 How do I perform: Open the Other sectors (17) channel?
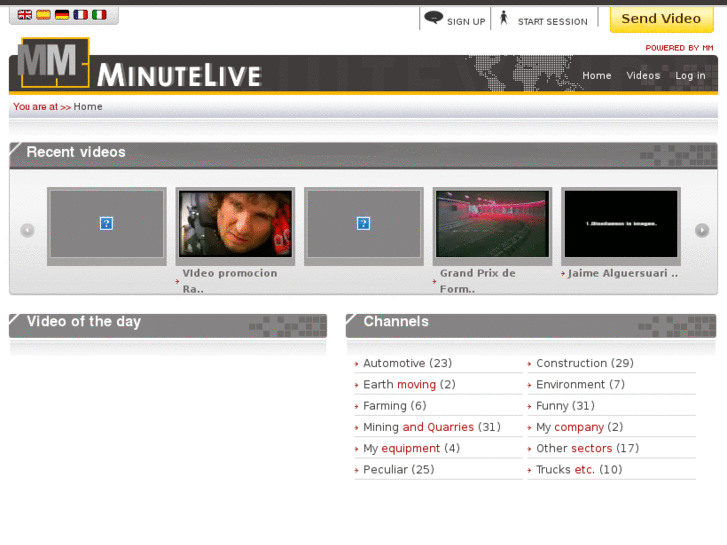coord(587,449)
